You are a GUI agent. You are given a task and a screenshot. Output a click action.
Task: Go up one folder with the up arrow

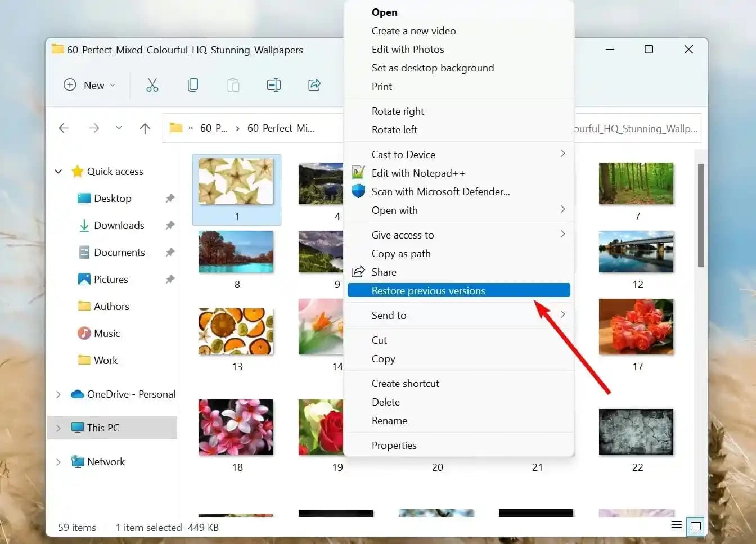(145, 128)
